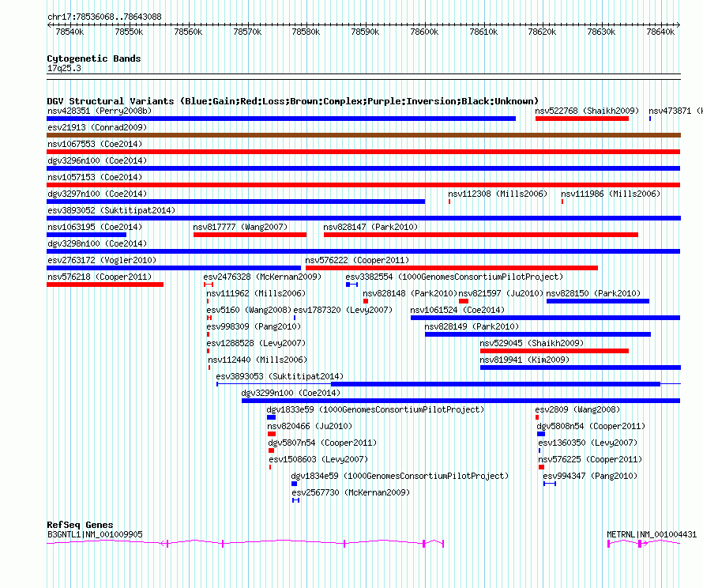The width and height of the screenshot is (703, 588).
Task: Click the nsv522768 red loss bar
Action: (x=582, y=119)
